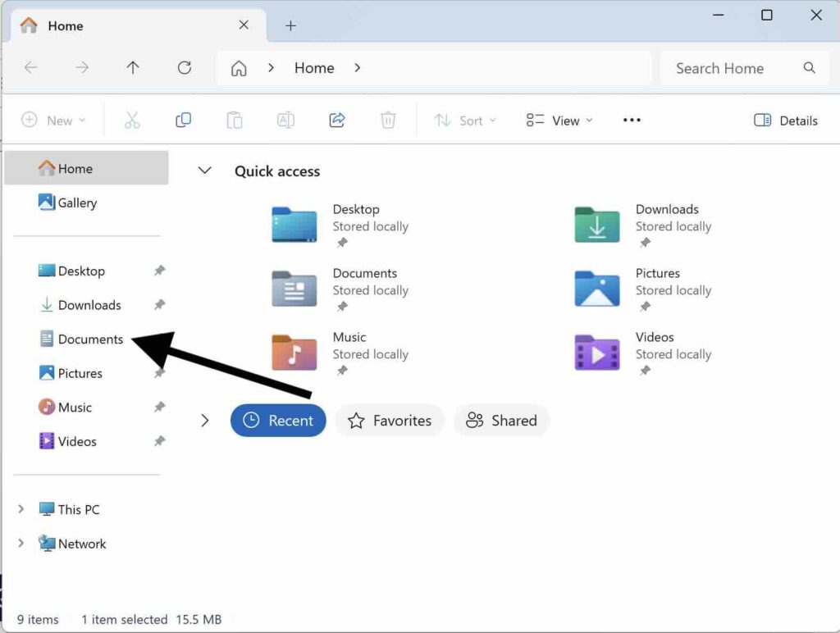The height and width of the screenshot is (633, 840).
Task: Open the Sort dropdown menu
Action: pyautogui.click(x=464, y=121)
